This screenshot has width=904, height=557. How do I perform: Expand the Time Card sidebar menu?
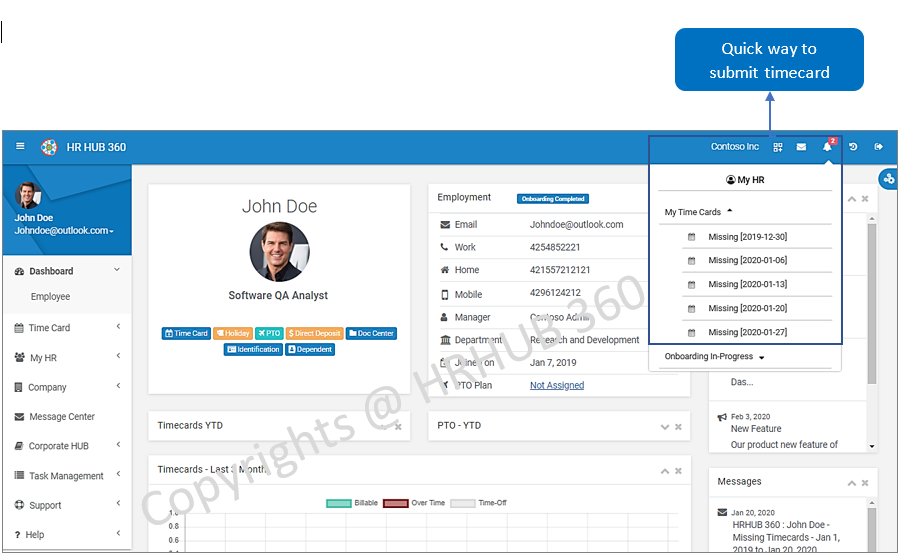[67, 328]
